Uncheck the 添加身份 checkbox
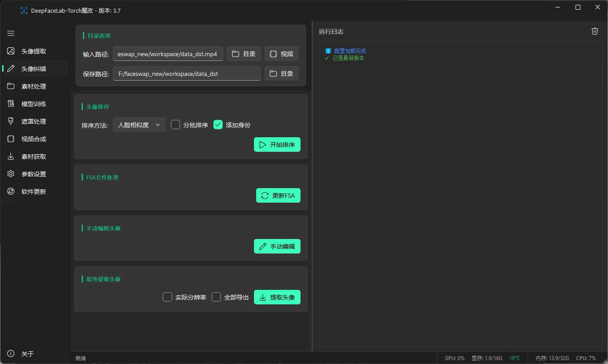 pos(218,125)
